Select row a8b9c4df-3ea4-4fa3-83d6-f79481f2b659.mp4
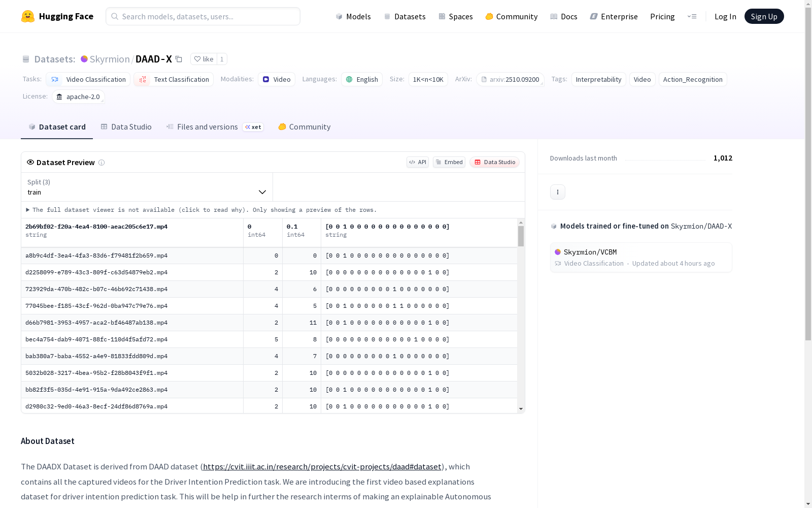This screenshot has height=508, width=812. click(269, 256)
